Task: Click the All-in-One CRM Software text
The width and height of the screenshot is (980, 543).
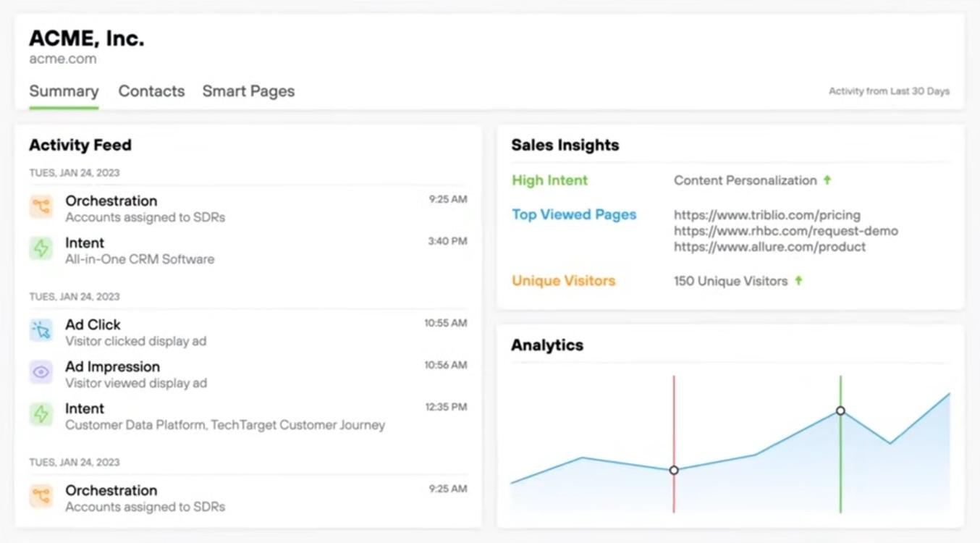Action: coord(140,258)
